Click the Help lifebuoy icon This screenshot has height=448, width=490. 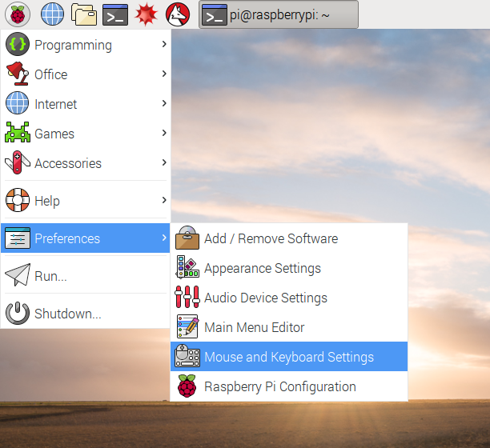[x=18, y=200]
